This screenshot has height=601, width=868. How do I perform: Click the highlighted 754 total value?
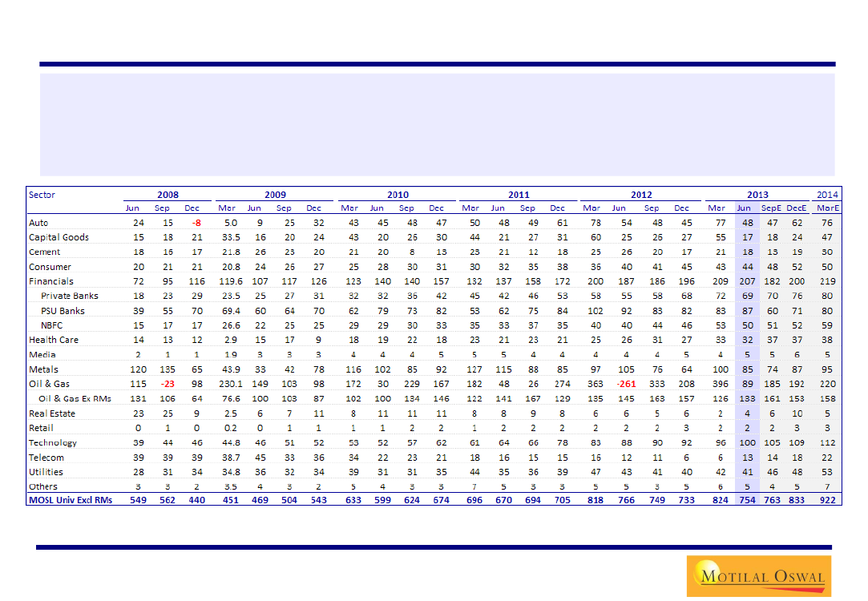745,501
